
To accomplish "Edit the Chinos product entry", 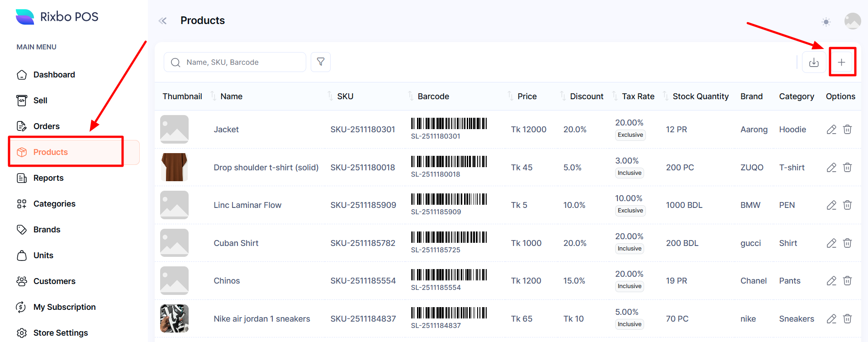I will 831,281.
